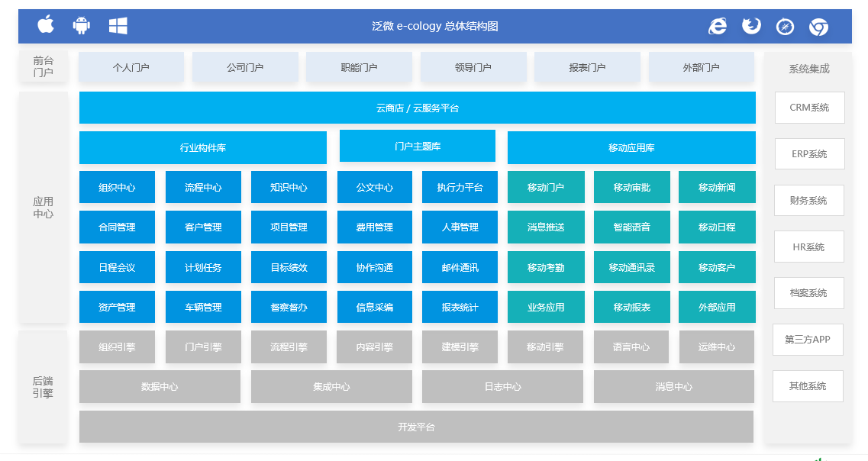This screenshot has height=461, width=868.
Task: Click the Windows logo icon
Action: tap(118, 25)
